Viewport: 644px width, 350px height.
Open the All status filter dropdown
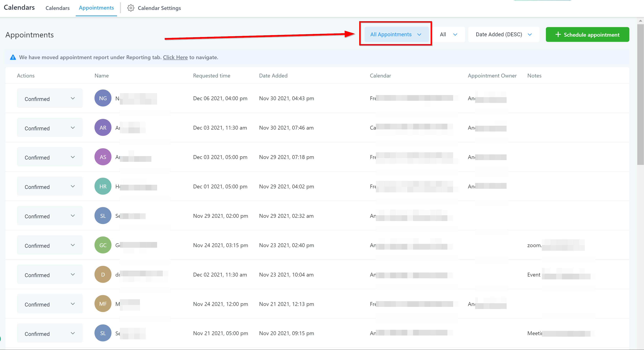[x=449, y=35]
